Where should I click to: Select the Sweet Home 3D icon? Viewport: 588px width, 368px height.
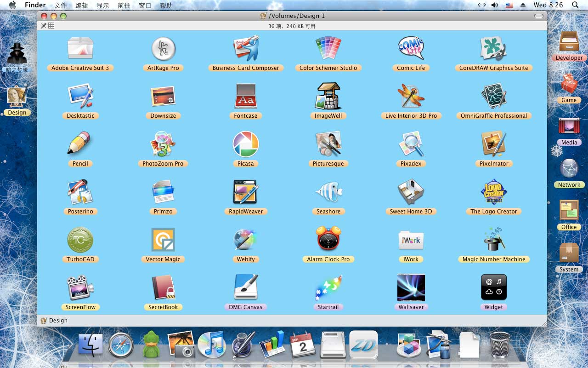pos(411,192)
